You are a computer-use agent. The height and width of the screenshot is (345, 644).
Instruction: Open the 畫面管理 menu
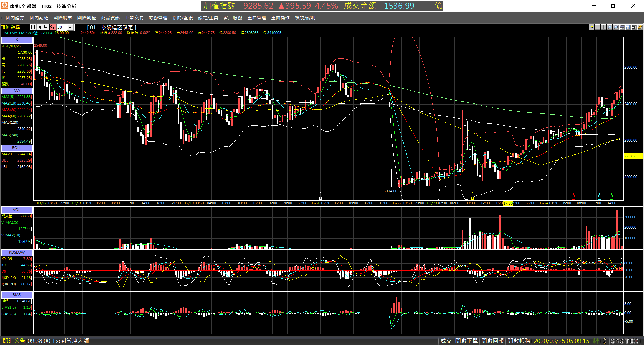[x=257, y=18]
